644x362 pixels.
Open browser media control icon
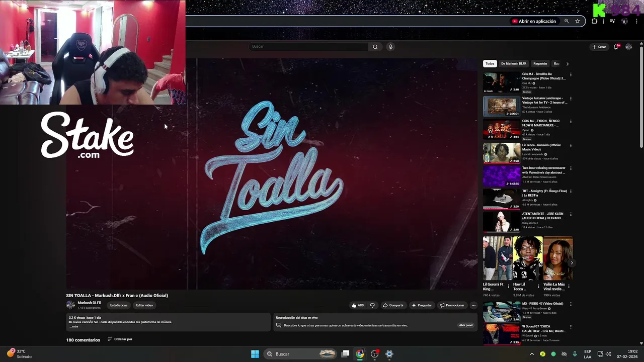point(612,21)
